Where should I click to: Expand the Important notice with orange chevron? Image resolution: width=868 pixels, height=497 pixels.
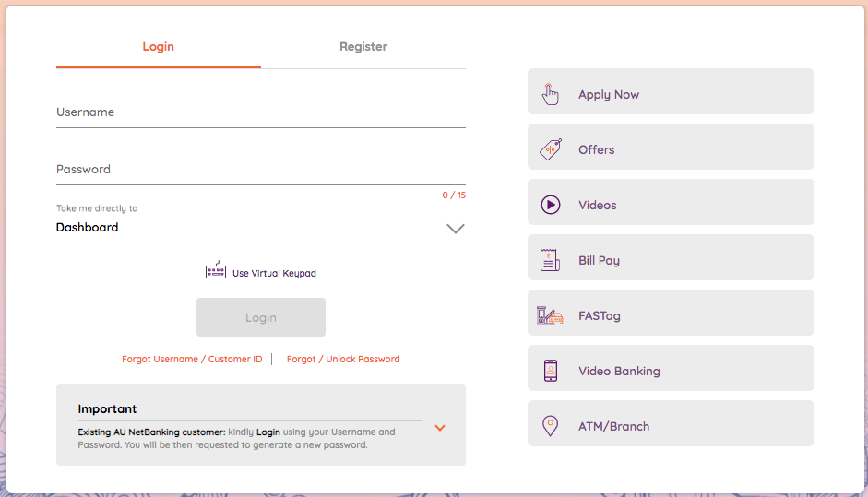(440, 428)
